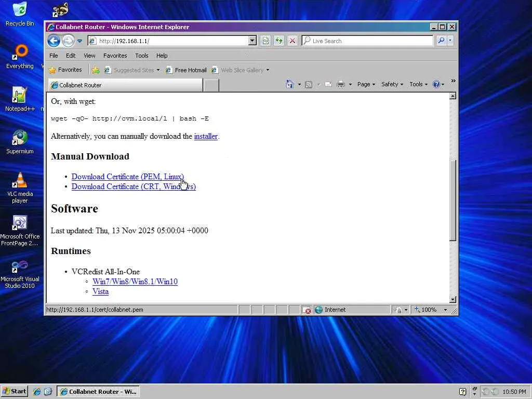The image size is (532, 399).
Task: Click the Print icon
Action: [341, 84]
